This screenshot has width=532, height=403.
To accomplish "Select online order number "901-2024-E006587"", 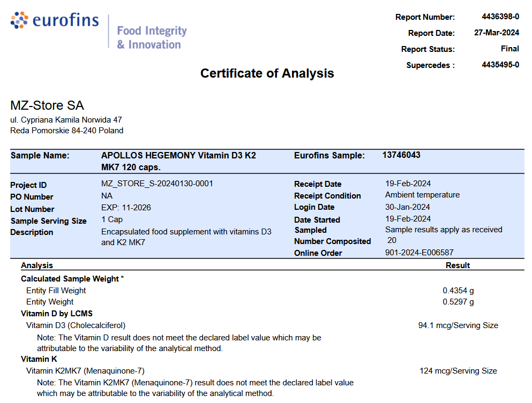I will 419,253.
